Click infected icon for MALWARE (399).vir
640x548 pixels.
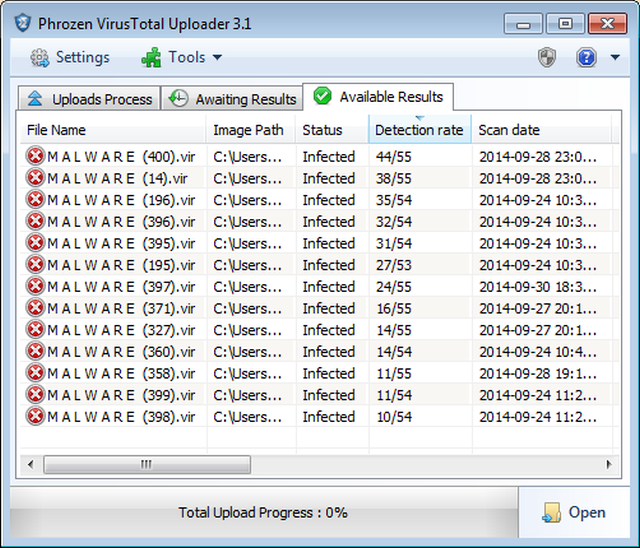pos(35,394)
